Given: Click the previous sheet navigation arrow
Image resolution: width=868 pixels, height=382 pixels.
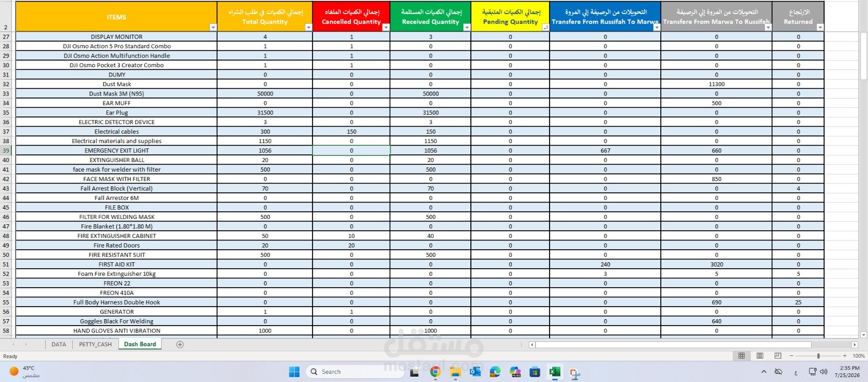Looking at the screenshot, I should pyautogui.click(x=13, y=345).
